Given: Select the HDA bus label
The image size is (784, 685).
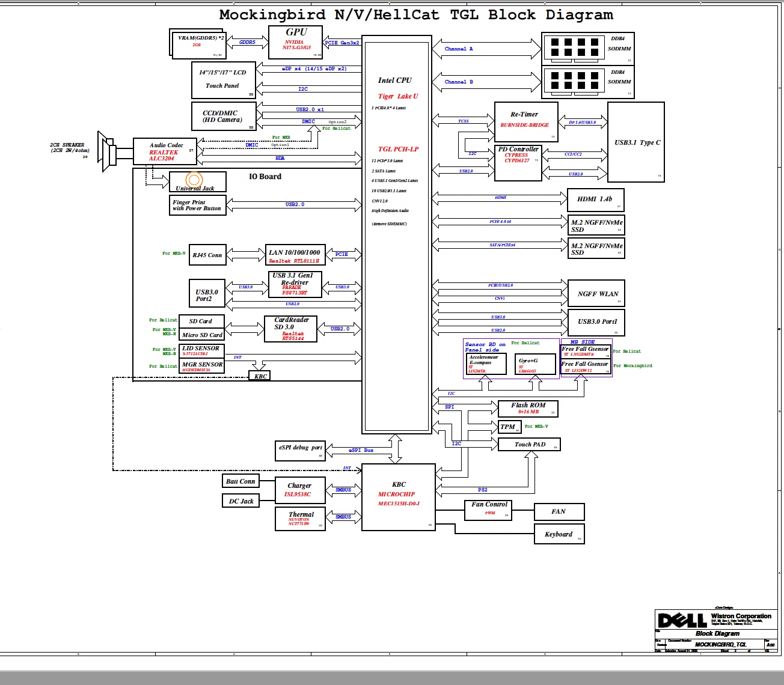Looking at the screenshot, I should click(280, 159).
